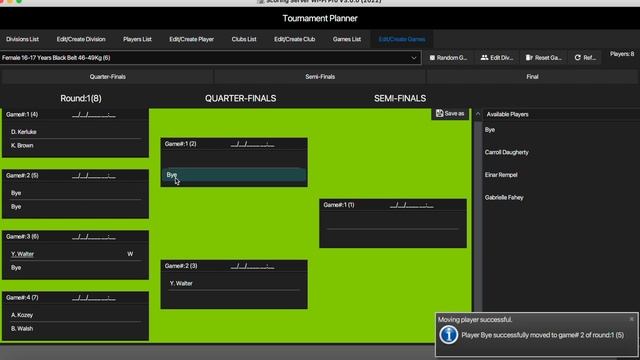The width and height of the screenshot is (640, 360).
Task: Click the Reset Games button
Action: 544,58
